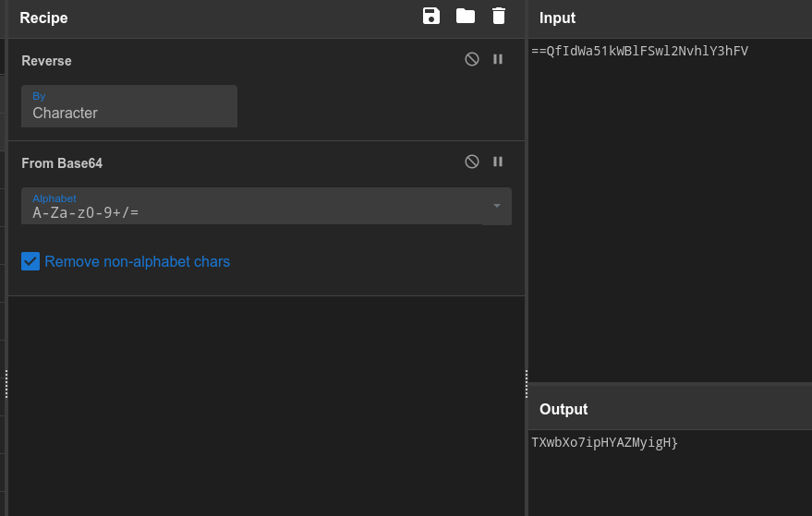Click the Output text containing TXwbXo7ipHYAZMyigH}

(x=605, y=443)
